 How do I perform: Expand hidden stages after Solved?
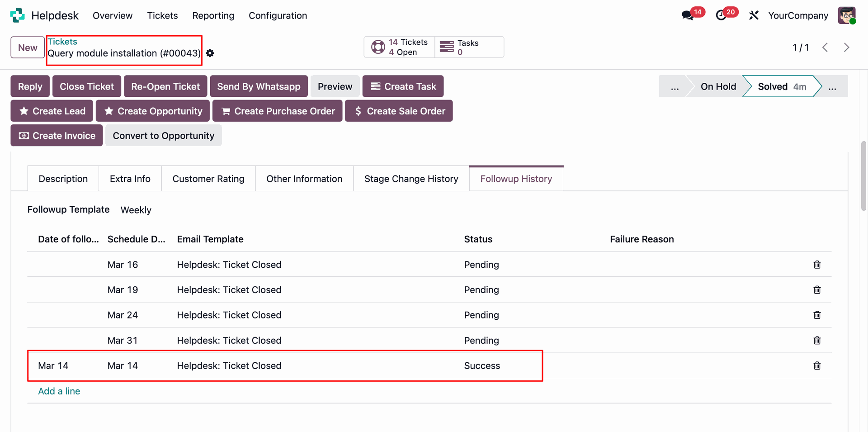832,86
